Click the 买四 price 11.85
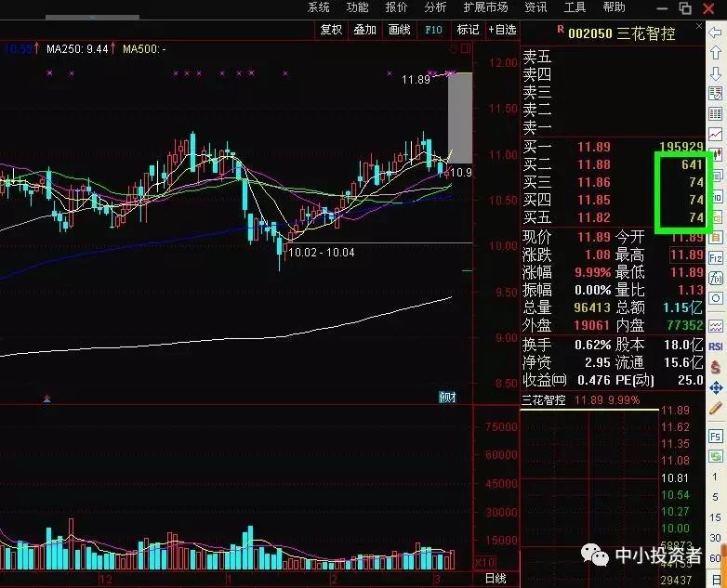 (x=594, y=200)
